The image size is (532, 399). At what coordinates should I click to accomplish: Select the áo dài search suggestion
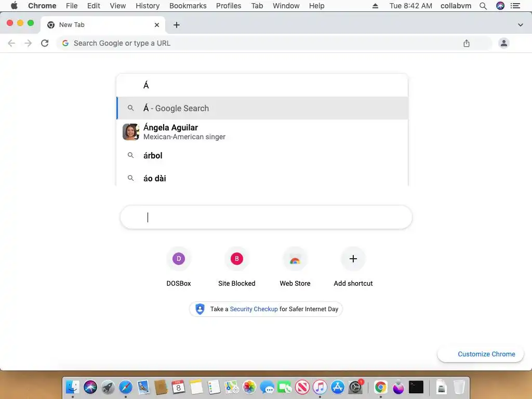point(262,178)
